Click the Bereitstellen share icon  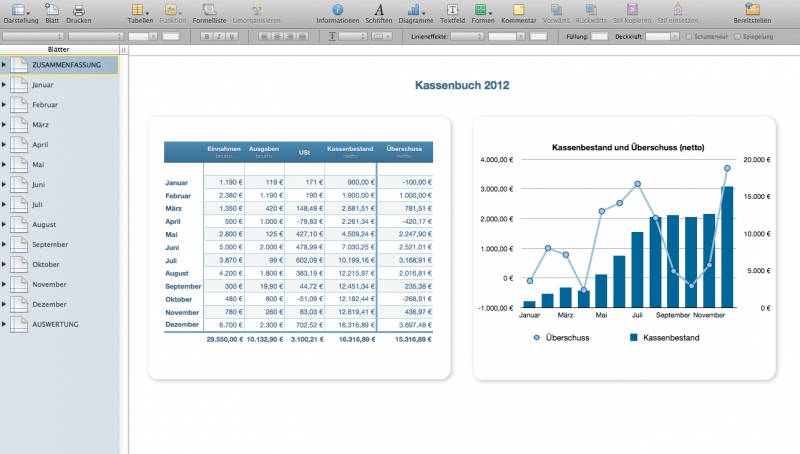[752, 10]
